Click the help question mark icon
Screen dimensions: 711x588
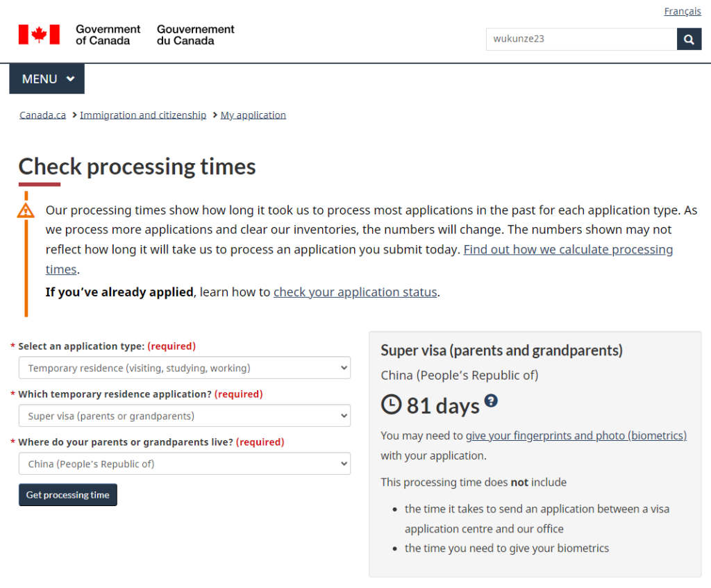pos(491,401)
